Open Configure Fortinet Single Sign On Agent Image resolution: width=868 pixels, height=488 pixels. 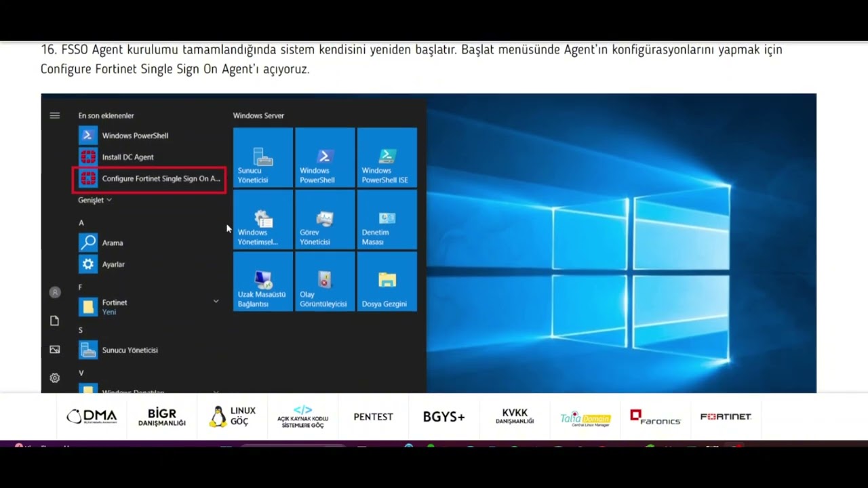point(149,179)
